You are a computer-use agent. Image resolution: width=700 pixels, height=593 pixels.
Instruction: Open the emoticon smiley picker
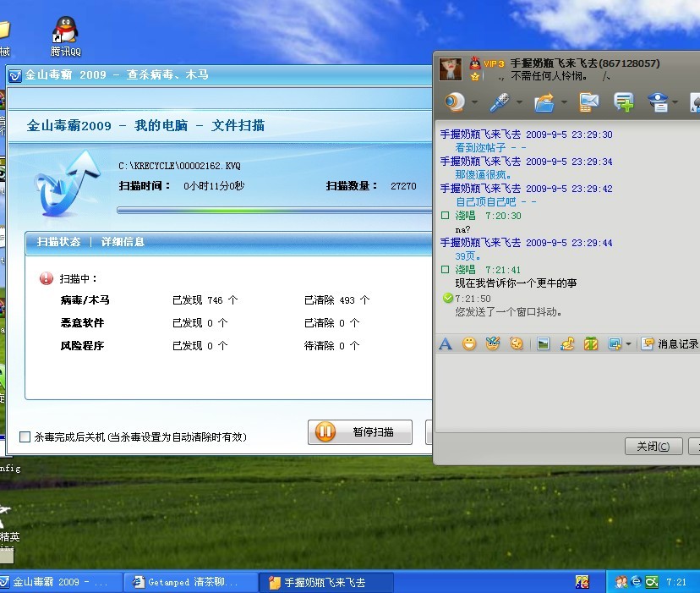[468, 343]
